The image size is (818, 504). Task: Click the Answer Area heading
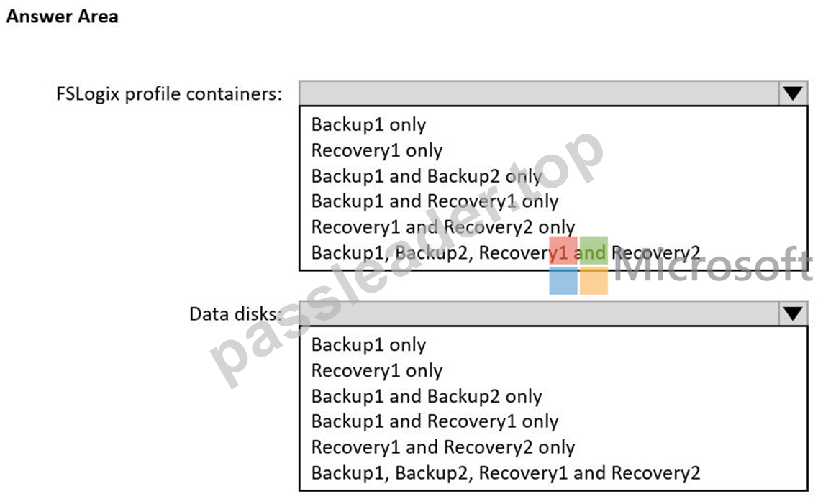(62, 16)
